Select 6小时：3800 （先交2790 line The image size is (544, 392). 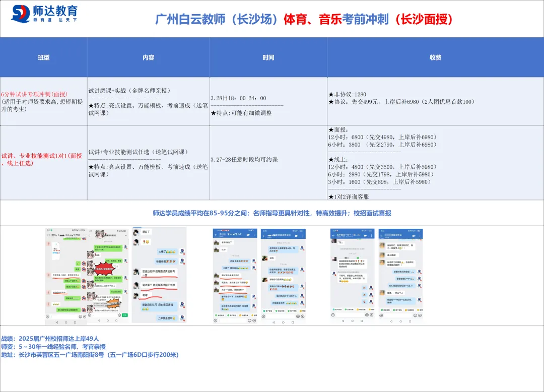[x=383, y=145]
